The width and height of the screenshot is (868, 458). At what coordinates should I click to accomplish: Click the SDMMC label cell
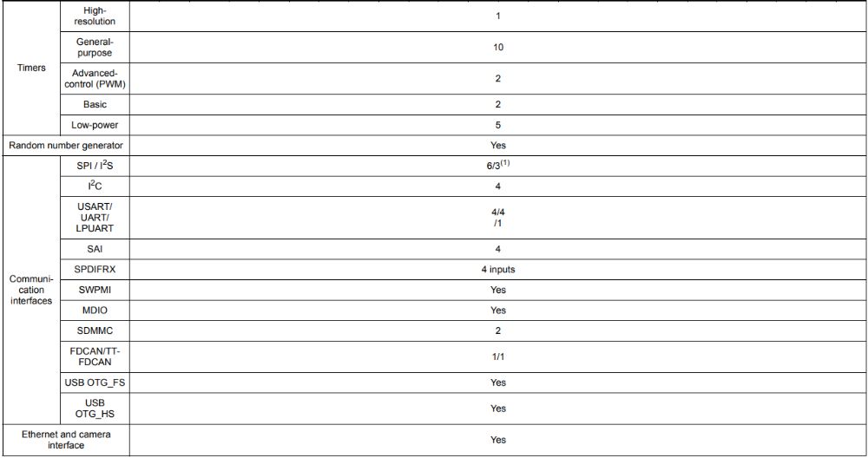tap(95, 330)
